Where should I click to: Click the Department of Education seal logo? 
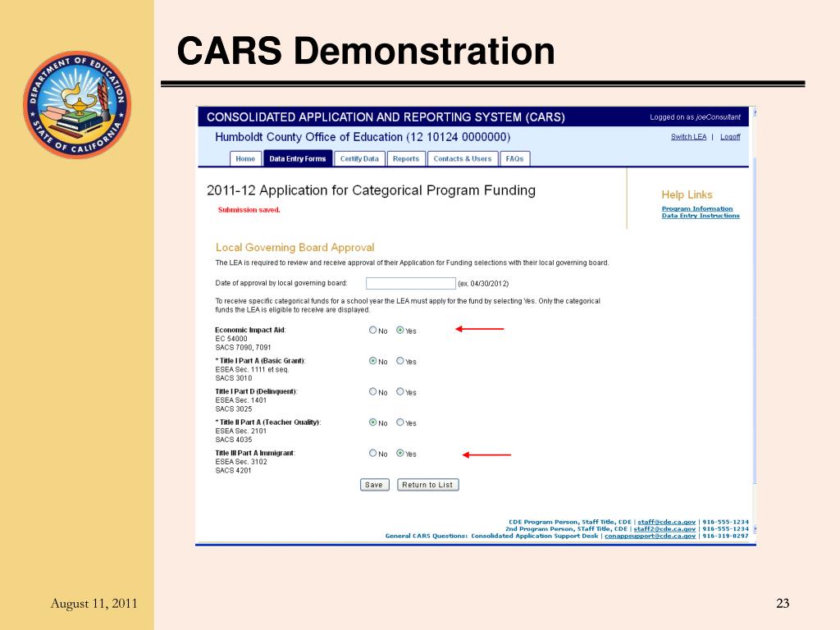pyautogui.click(x=77, y=104)
